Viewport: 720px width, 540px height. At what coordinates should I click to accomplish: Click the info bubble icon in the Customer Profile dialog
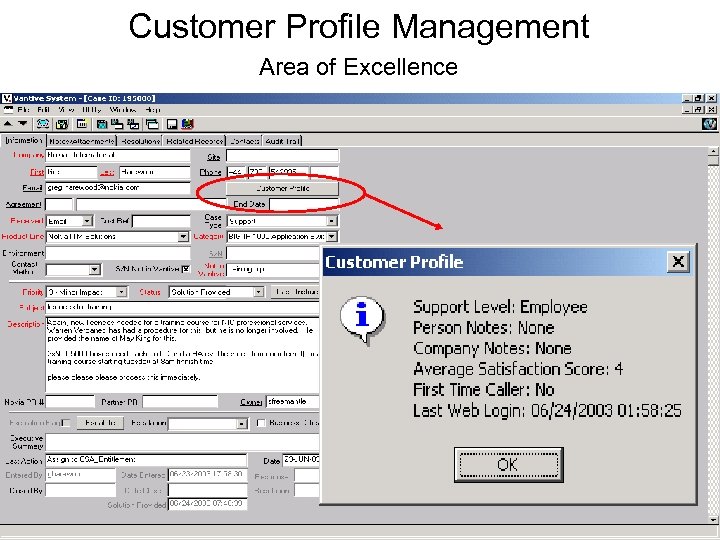pos(362,319)
